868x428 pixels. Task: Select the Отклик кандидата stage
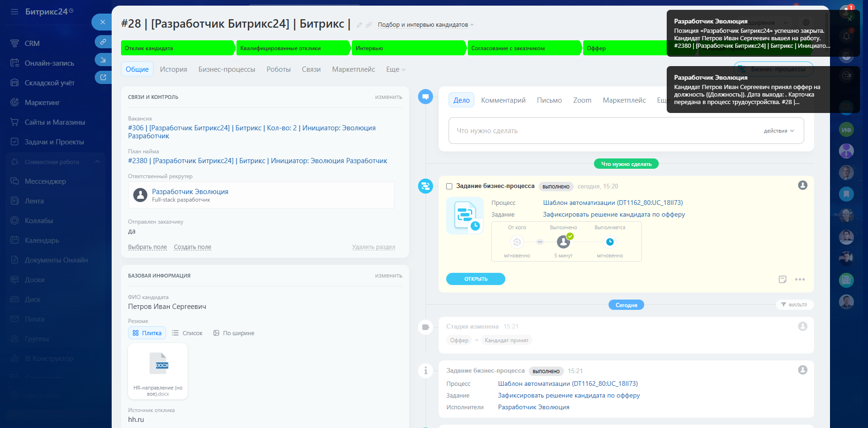pyautogui.click(x=178, y=48)
